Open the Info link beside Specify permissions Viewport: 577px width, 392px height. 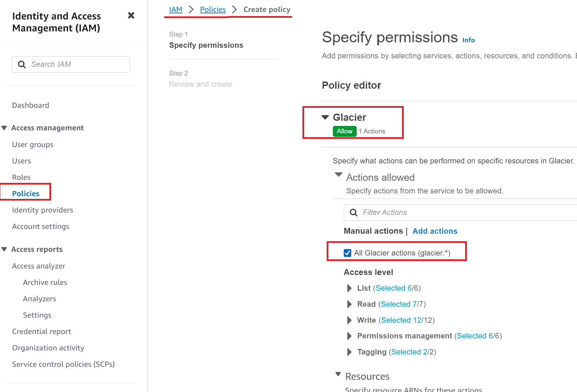(469, 40)
